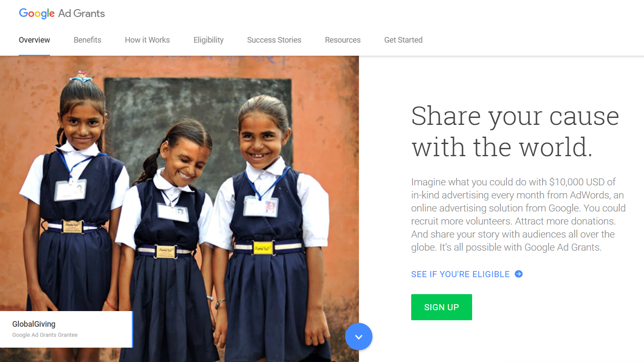Open the Overview tab

34,40
